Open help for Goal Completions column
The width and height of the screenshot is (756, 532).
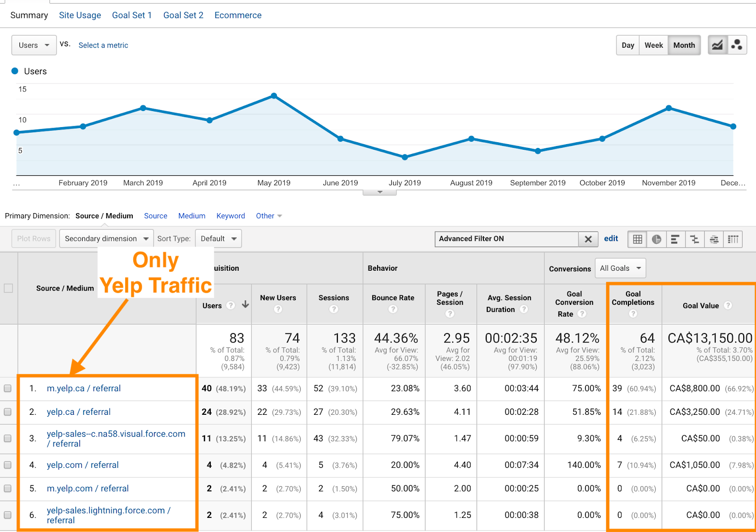pos(633,313)
